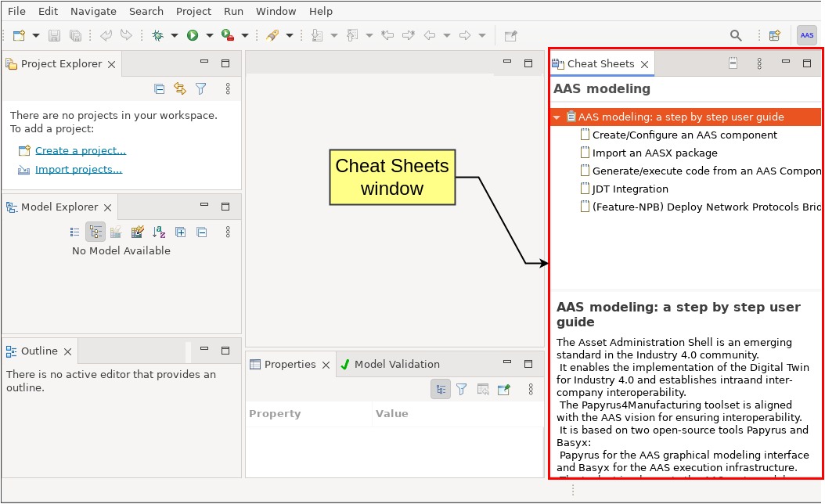The height and width of the screenshot is (504, 825).
Task: Click the Save disk icon in toolbar
Action: tap(54, 35)
